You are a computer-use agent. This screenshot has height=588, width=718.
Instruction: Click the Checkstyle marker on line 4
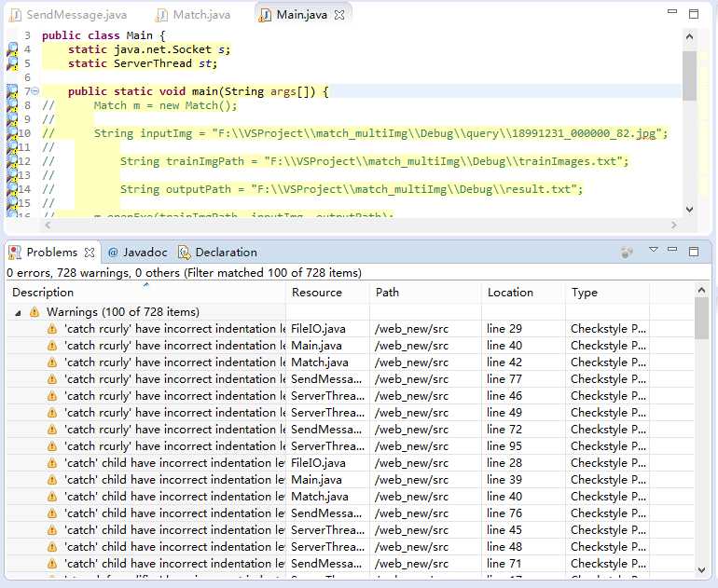click(12, 49)
